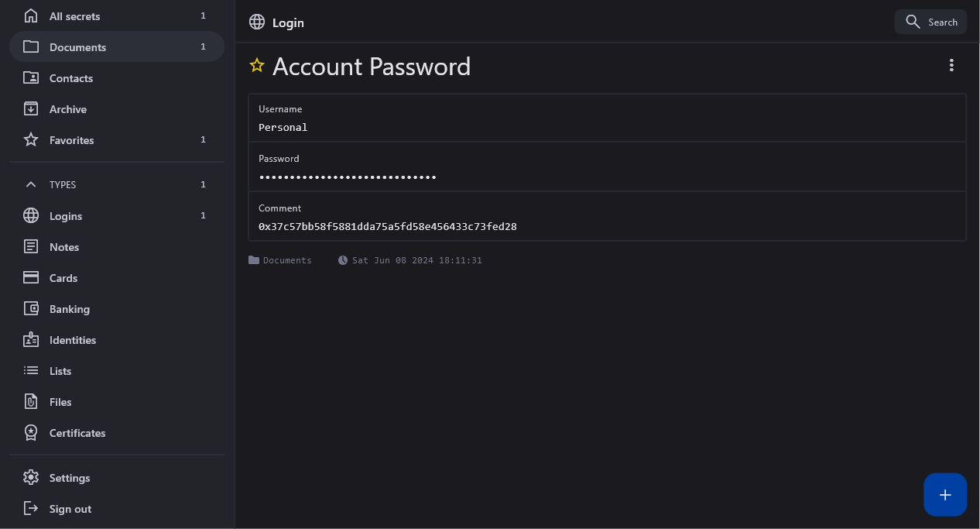Open the Search box
Screen dimensions: 980x529
930,22
